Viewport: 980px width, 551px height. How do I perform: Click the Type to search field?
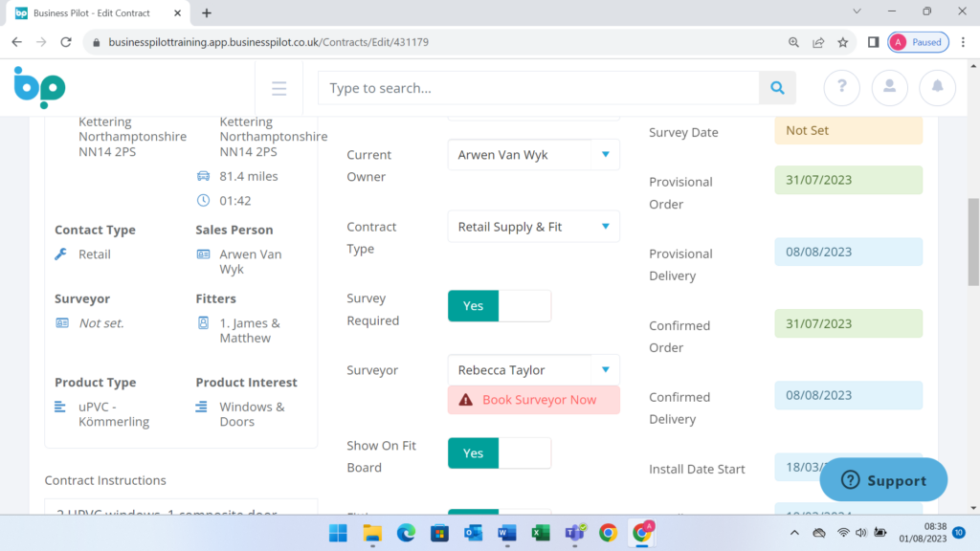(539, 88)
